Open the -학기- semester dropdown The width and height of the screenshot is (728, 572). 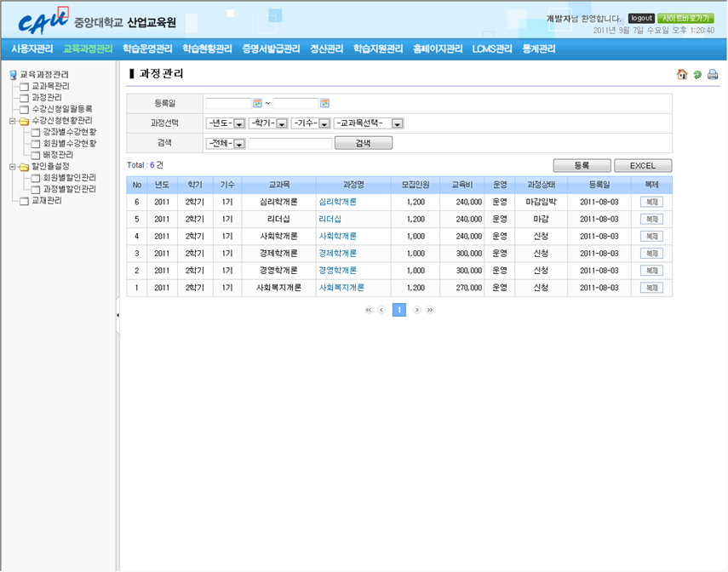[267, 123]
